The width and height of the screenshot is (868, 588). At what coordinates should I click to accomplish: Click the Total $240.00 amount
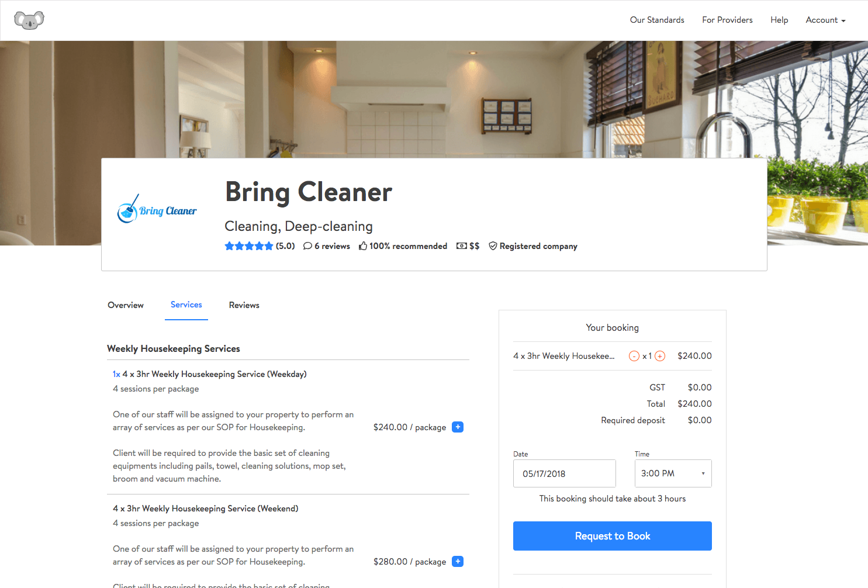coord(694,404)
